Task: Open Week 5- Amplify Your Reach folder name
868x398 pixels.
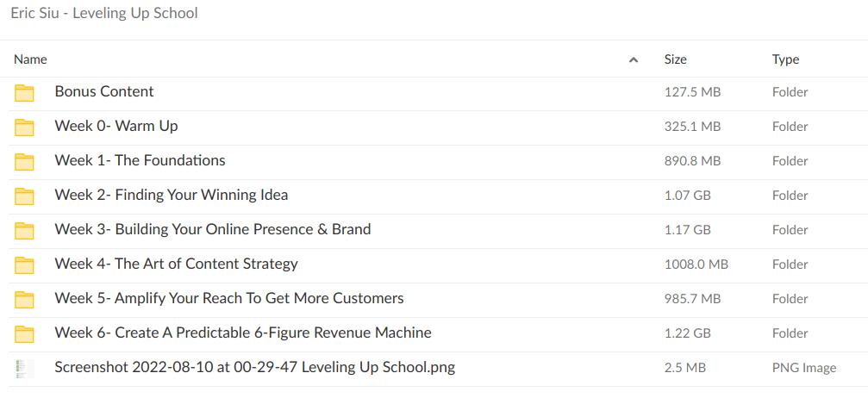Action: click(x=228, y=298)
